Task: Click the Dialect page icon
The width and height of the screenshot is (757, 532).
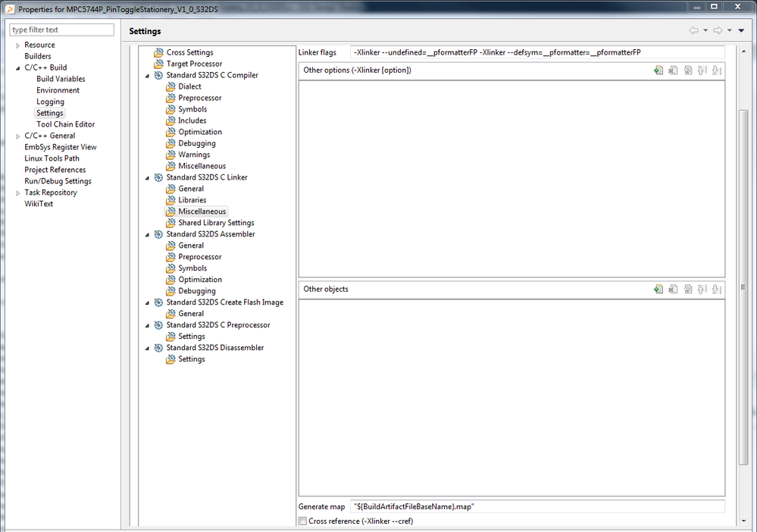Action: 170,86
